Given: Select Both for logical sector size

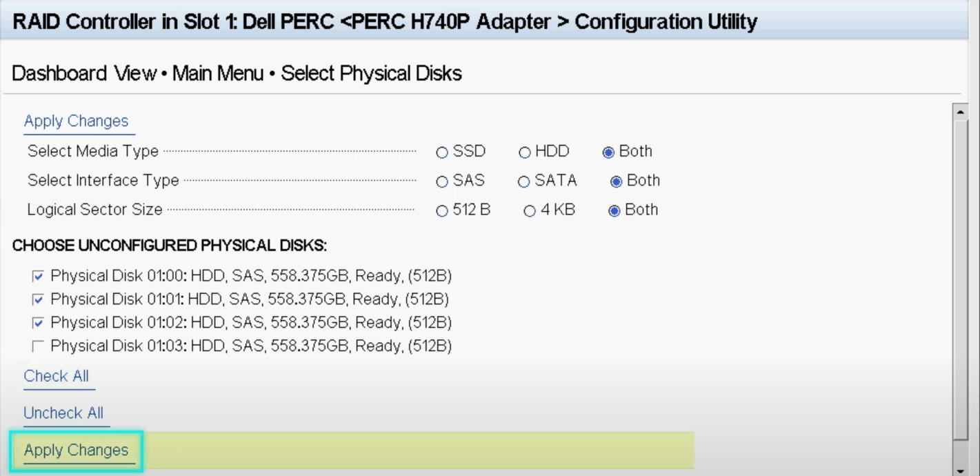Looking at the screenshot, I should [x=614, y=212].
